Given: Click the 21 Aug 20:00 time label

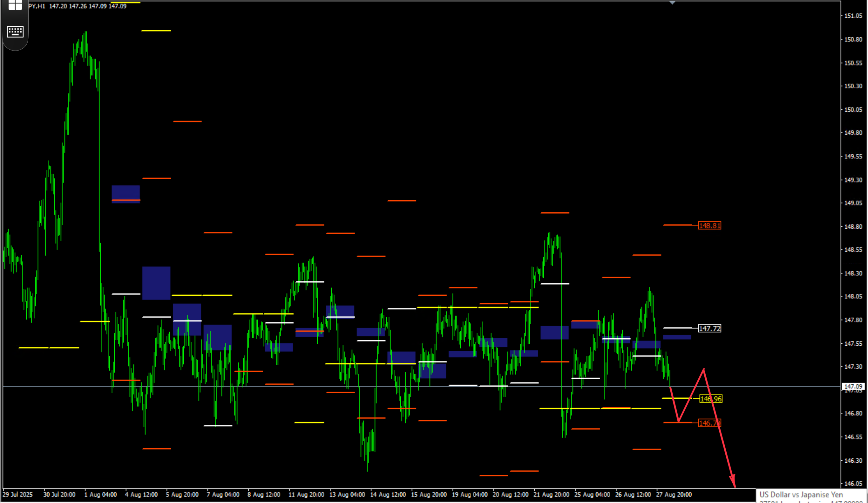Looking at the screenshot, I should click(552, 494).
